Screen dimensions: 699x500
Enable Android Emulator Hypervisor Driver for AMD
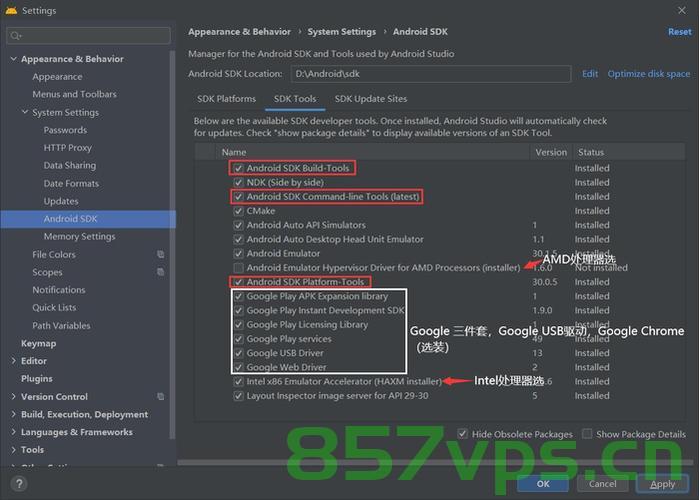(238, 268)
